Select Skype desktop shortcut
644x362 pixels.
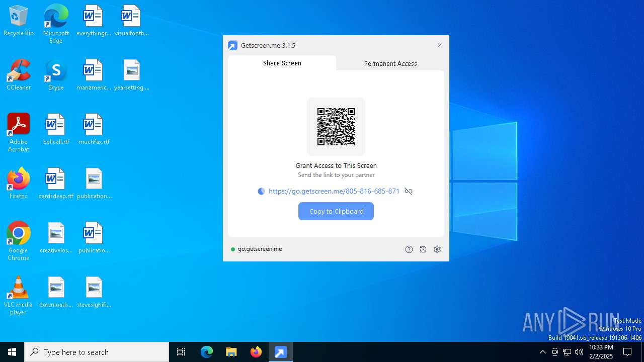56,75
